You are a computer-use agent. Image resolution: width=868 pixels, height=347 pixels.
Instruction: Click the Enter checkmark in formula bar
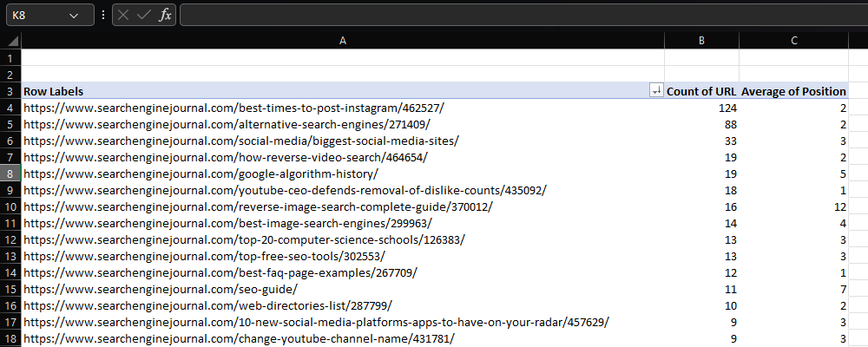(x=144, y=16)
